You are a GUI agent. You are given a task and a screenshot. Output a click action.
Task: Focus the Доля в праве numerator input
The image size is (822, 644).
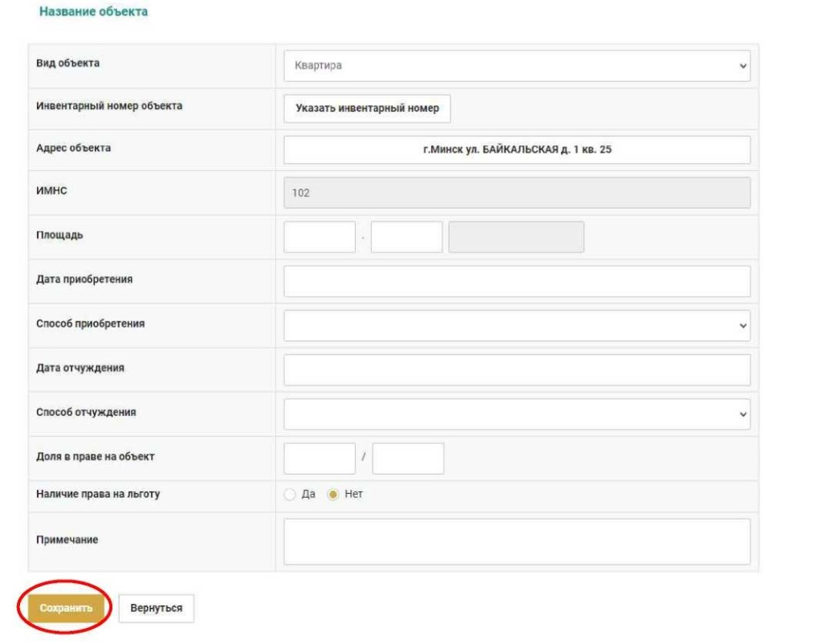(x=319, y=459)
